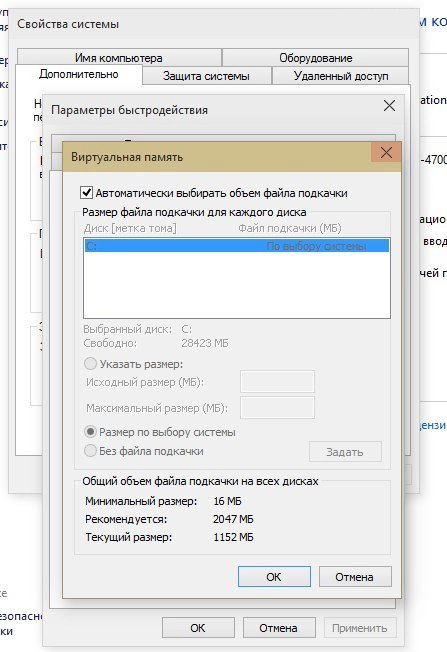
Task: Select 'Размер по выбору системы' radio button
Action: pos(90,432)
